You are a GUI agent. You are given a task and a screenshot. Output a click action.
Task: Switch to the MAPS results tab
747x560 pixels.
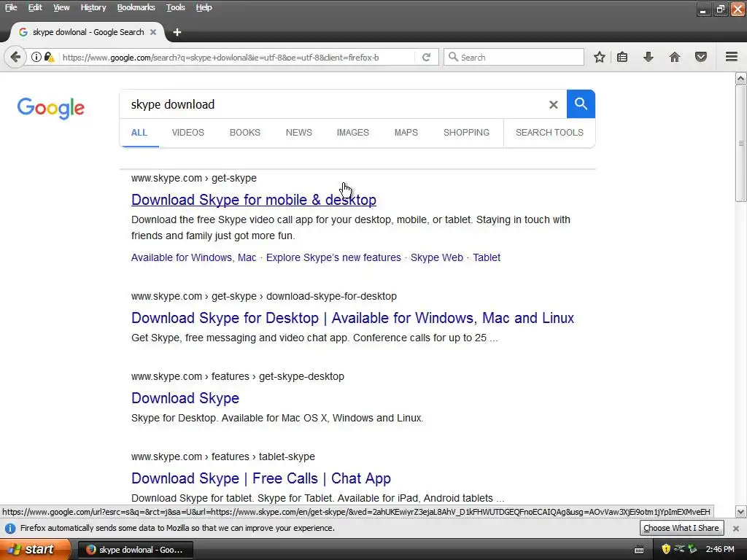(406, 133)
